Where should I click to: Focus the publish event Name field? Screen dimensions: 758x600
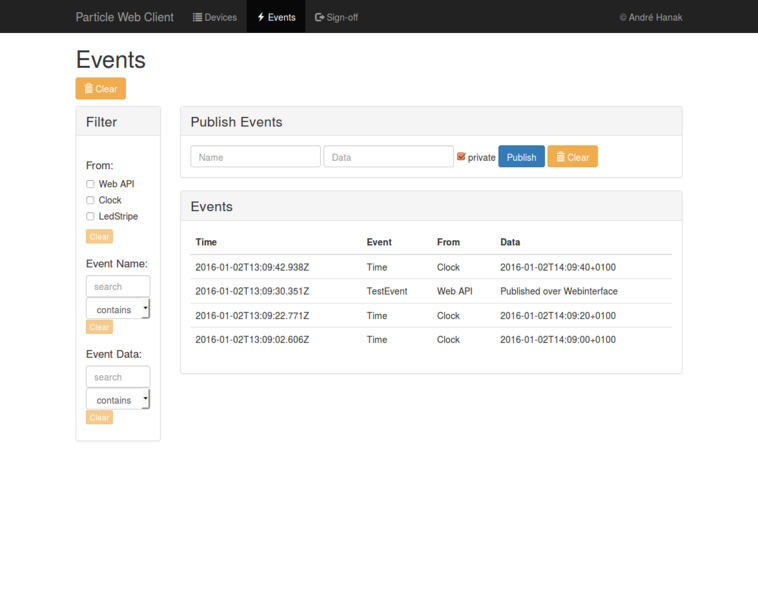pos(255,157)
